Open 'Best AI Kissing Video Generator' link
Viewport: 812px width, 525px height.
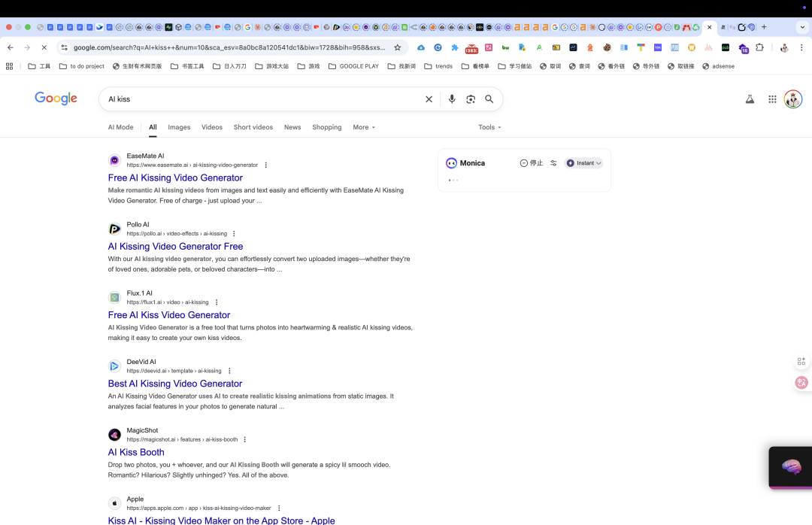point(175,384)
